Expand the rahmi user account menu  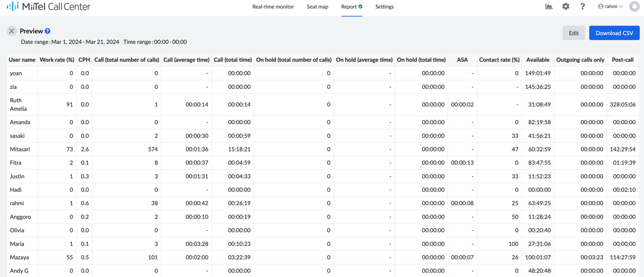coord(610,6)
